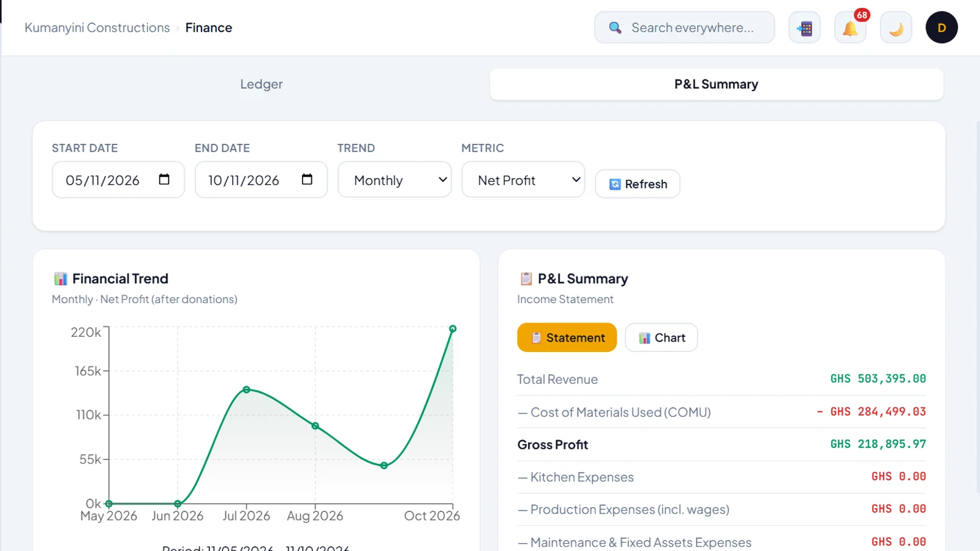Image resolution: width=980 pixels, height=551 pixels.
Task: Select the P&L Summary tab
Action: [x=717, y=84]
